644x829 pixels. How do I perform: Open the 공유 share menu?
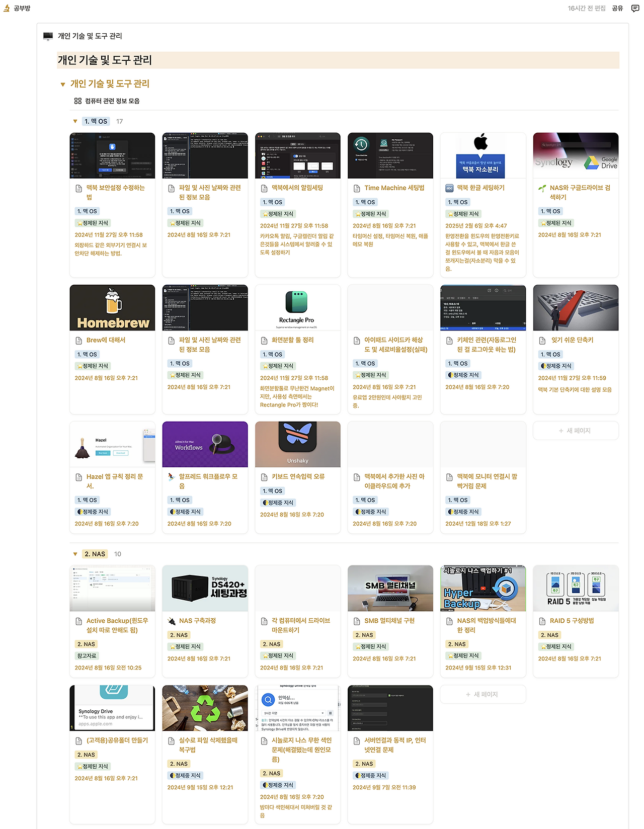click(617, 9)
